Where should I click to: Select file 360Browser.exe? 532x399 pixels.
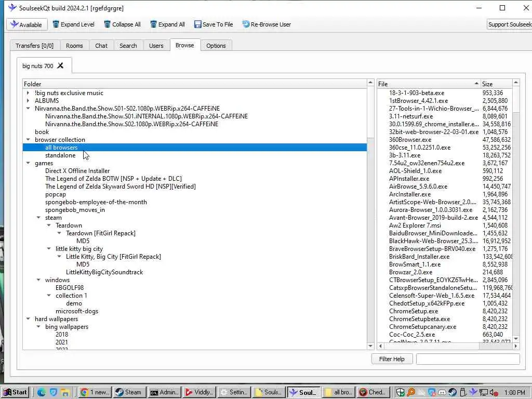coord(410,139)
